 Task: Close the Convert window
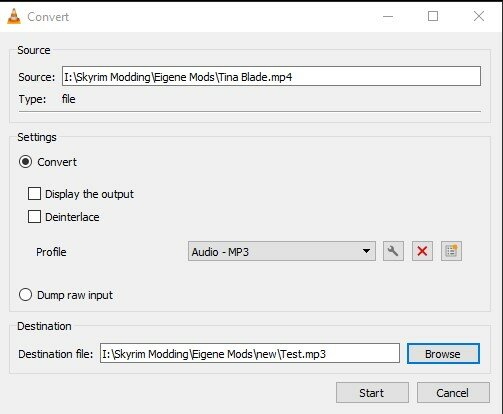479,16
